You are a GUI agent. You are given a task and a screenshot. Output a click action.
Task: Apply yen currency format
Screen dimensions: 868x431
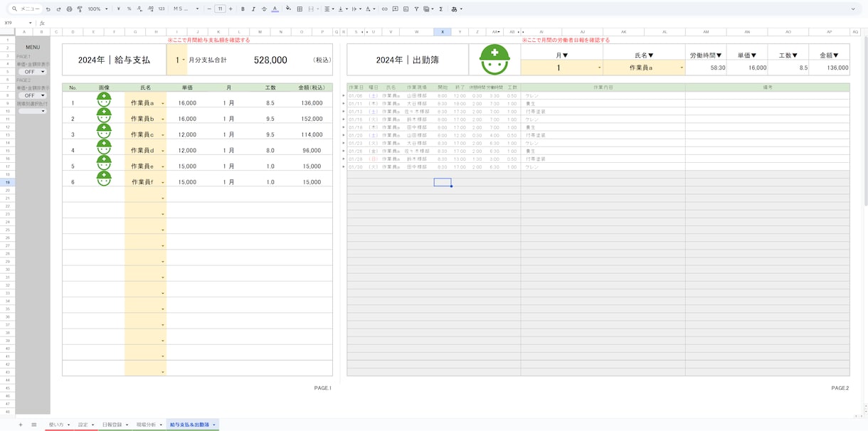point(119,9)
